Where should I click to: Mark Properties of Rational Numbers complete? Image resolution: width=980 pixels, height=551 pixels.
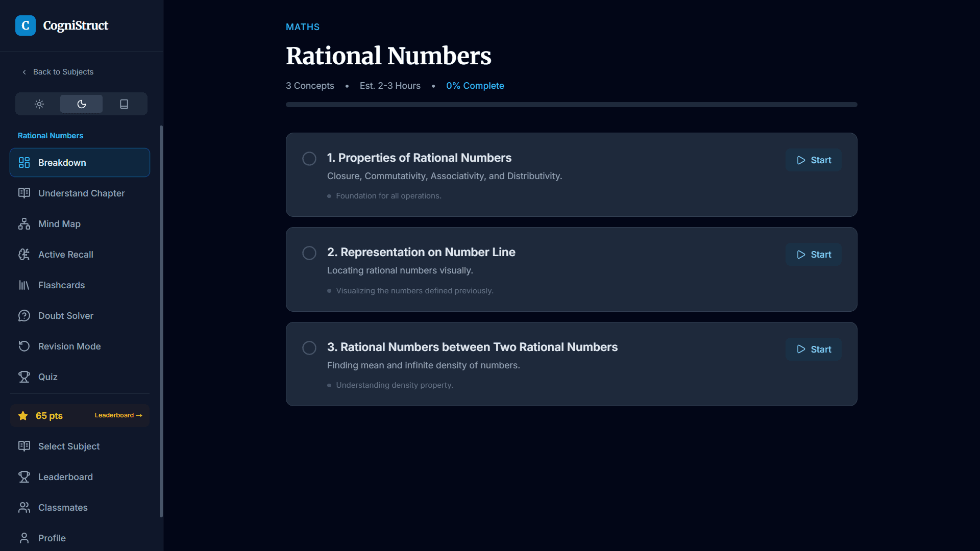[x=309, y=159]
